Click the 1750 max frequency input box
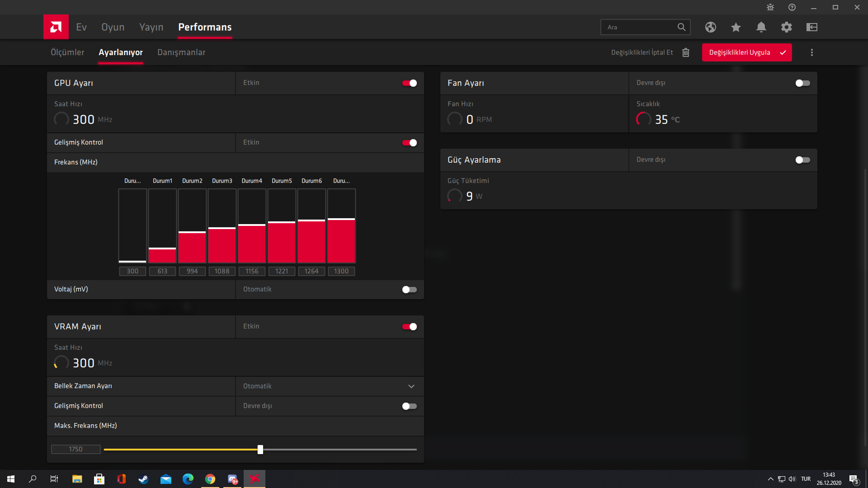Screen dimensions: 868x488 click(x=76, y=449)
